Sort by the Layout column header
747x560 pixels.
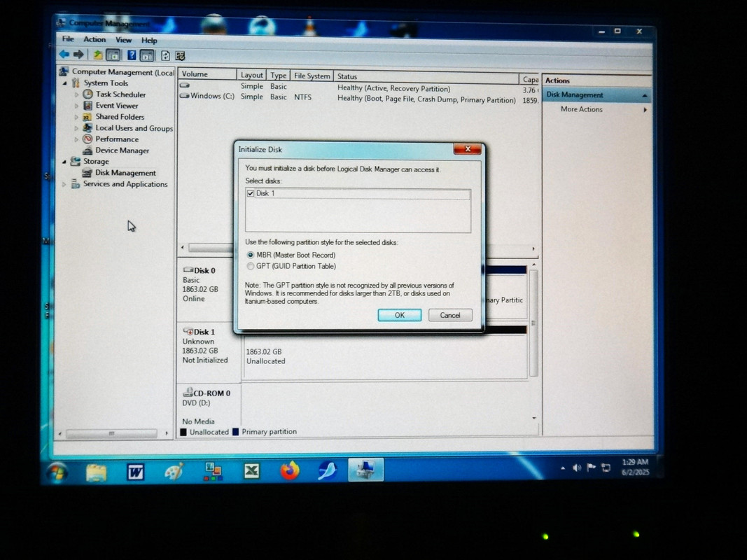(x=251, y=75)
